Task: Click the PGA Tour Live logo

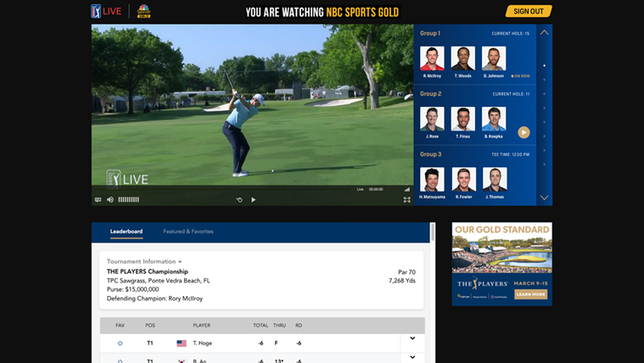Action: 107,11
